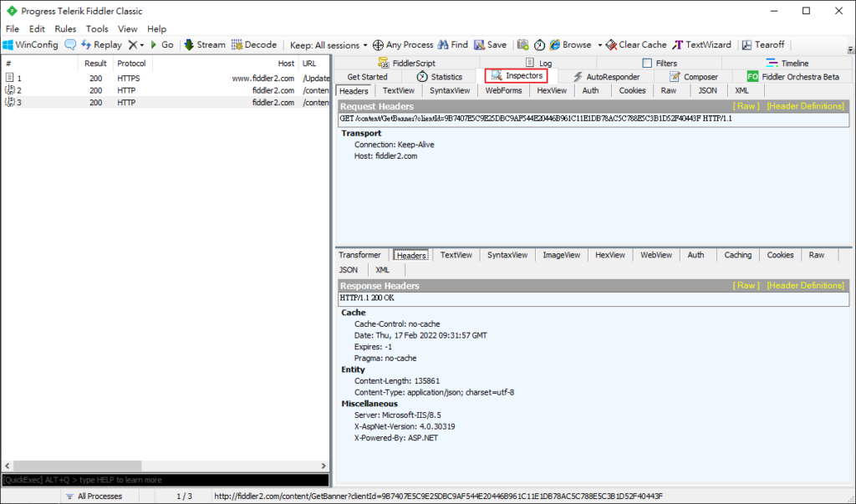Click the camera screenshot toolbar icon

tap(523, 45)
